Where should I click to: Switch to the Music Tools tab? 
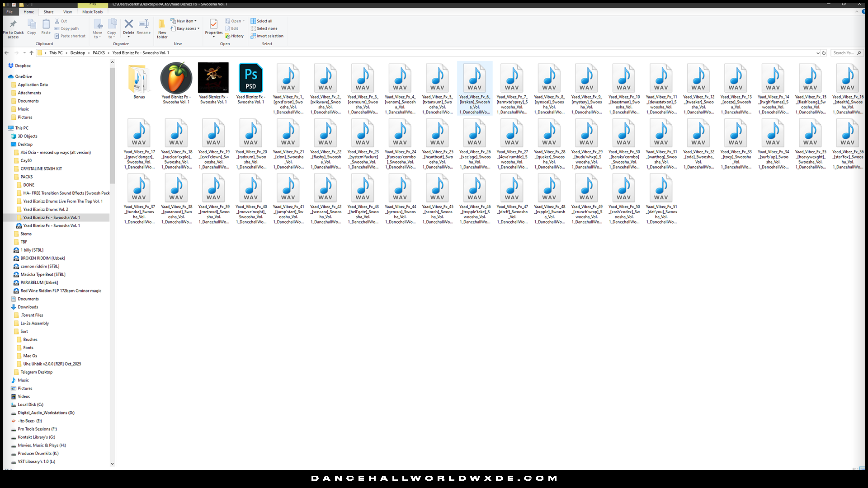tap(92, 12)
